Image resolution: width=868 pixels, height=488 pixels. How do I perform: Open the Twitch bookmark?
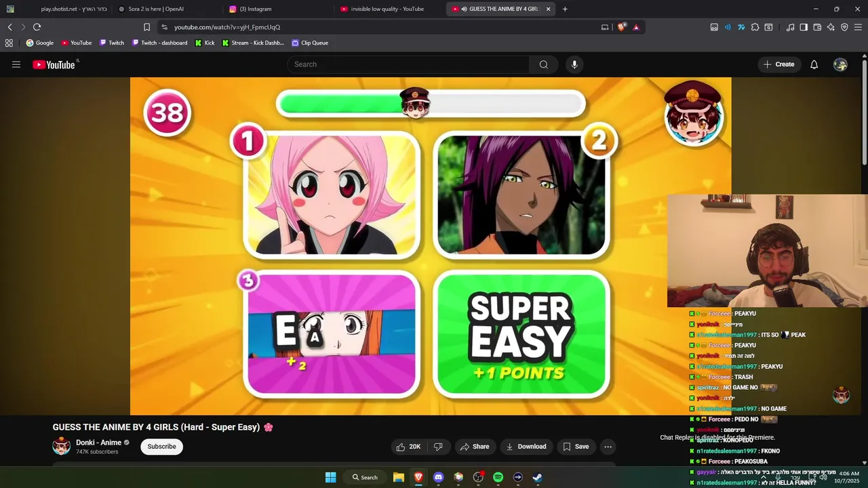click(111, 43)
